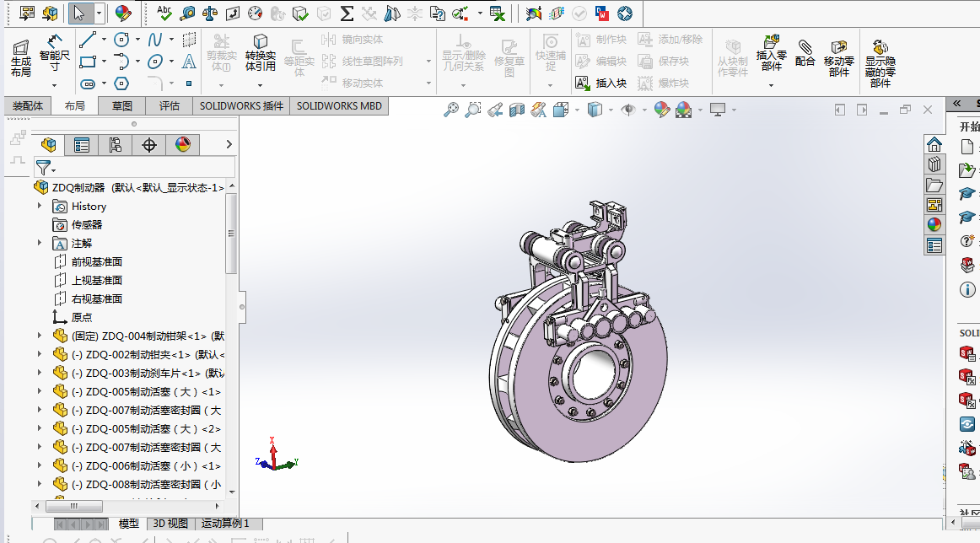The image size is (980, 543).
Task: Click the Measure tape icon in top toolbar
Action: point(187,13)
